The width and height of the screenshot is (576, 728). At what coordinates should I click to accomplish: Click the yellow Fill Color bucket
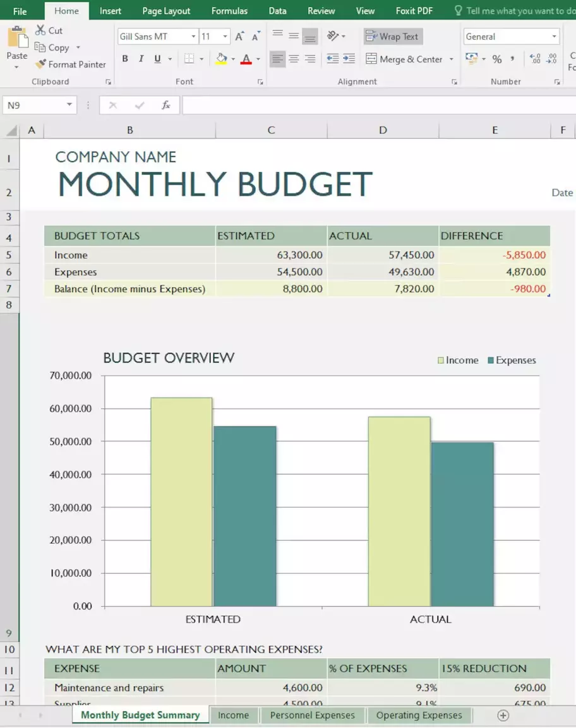221,59
